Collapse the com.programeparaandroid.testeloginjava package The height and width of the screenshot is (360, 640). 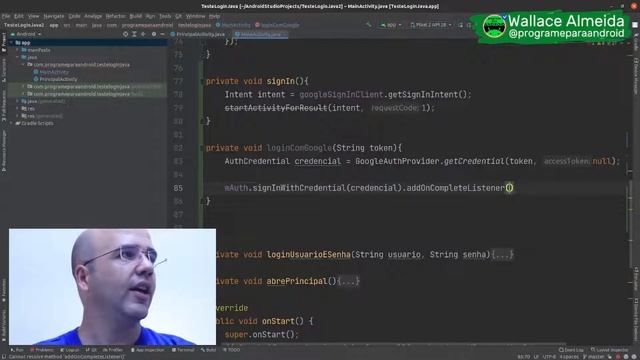[x=23, y=64]
